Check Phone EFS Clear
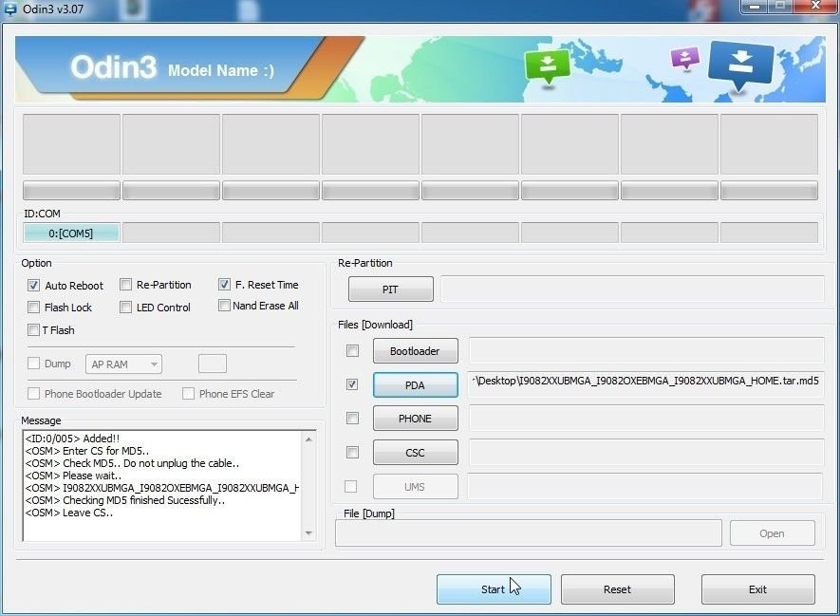This screenshot has height=616, width=840. (188, 394)
